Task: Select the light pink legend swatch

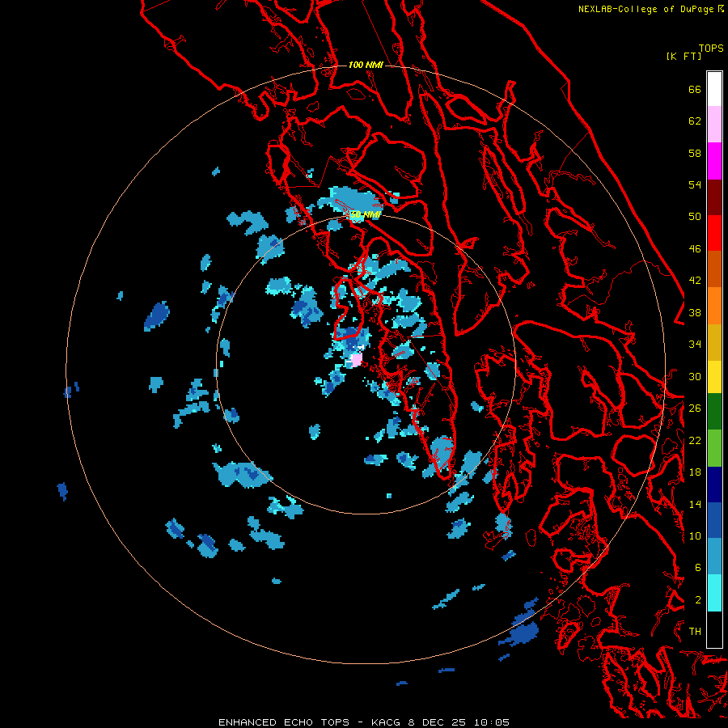Action: [714, 124]
